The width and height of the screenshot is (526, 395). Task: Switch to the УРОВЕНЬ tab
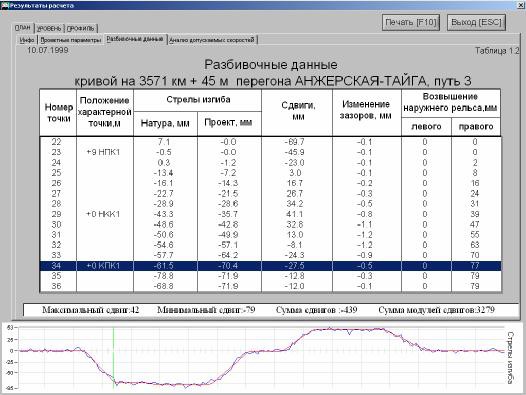49,29
